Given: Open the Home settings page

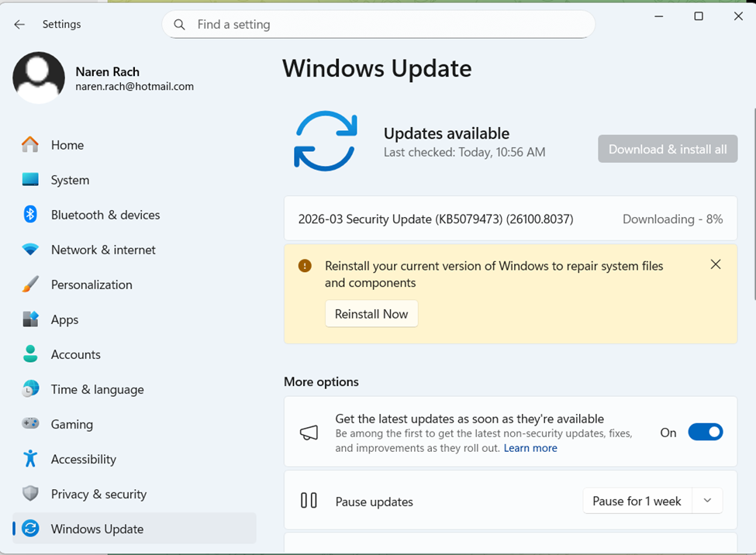Looking at the screenshot, I should [x=67, y=145].
